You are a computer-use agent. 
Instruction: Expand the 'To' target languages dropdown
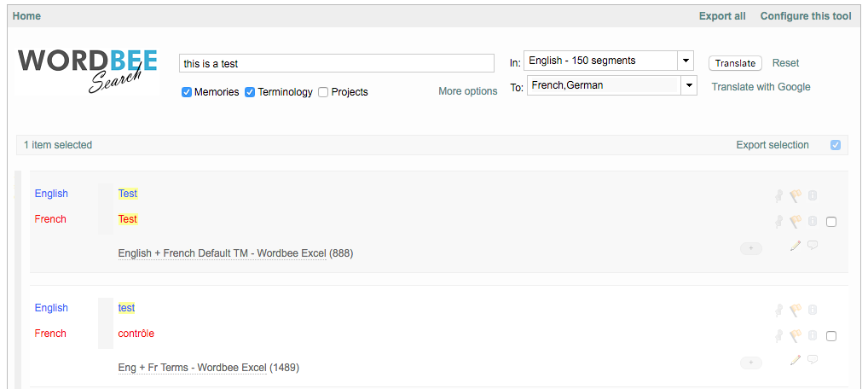click(x=689, y=85)
